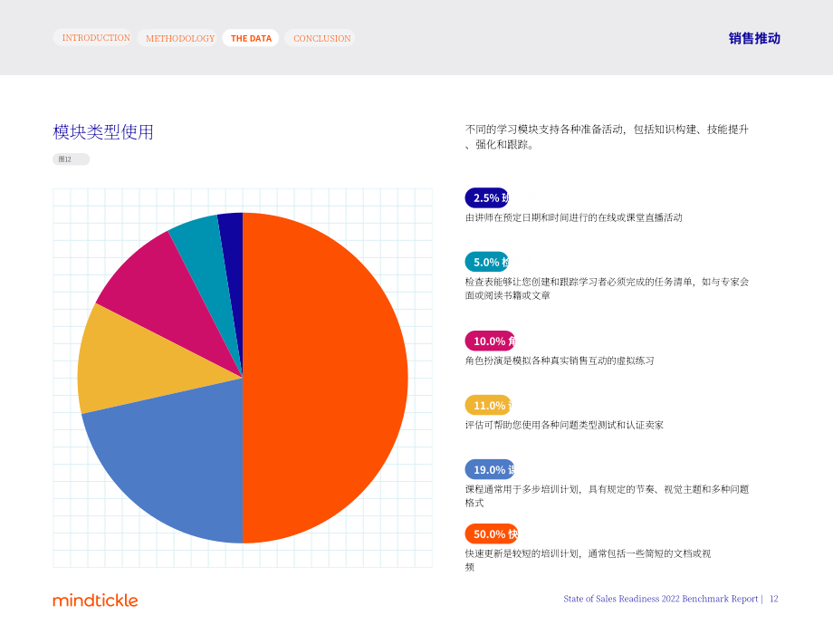Select the 2.5% legend badge
The width and height of the screenshot is (833, 644).
click(486, 197)
